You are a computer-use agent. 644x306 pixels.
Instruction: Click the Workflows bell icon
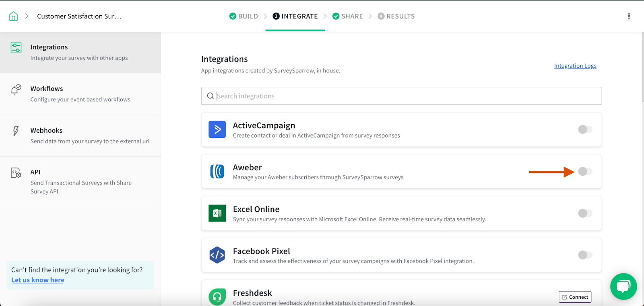[16, 89]
